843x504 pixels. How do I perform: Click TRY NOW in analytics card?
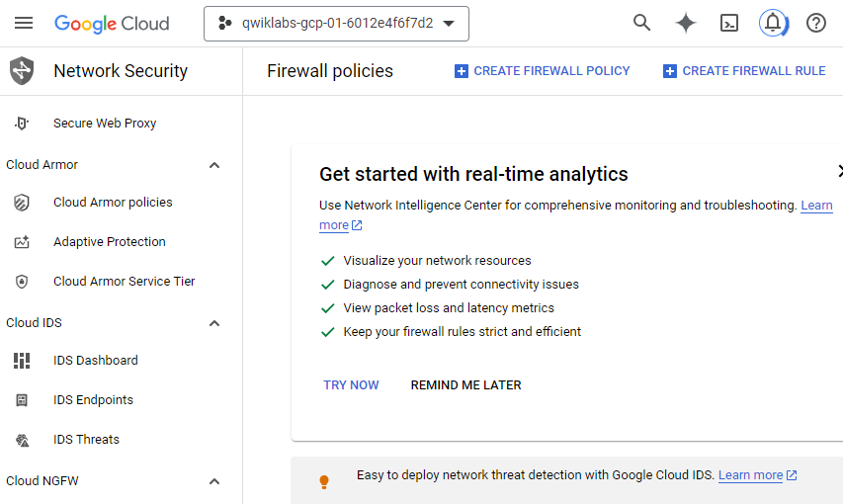[x=351, y=385]
